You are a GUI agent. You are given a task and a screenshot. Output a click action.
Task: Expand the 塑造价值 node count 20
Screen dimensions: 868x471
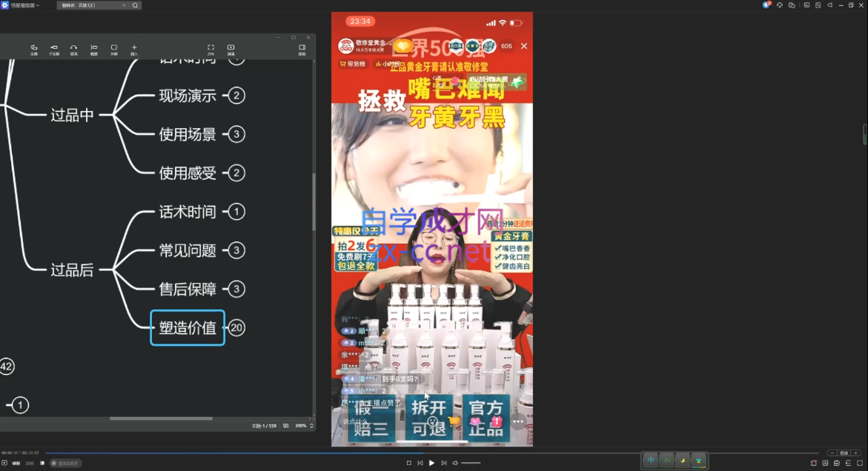(x=236, y=328)
